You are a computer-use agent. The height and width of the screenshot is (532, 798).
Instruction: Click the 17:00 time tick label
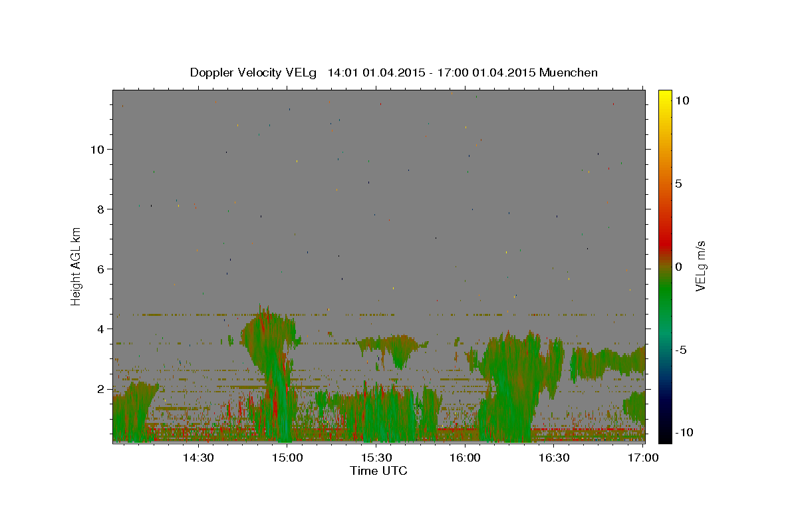tap(642, 458)
